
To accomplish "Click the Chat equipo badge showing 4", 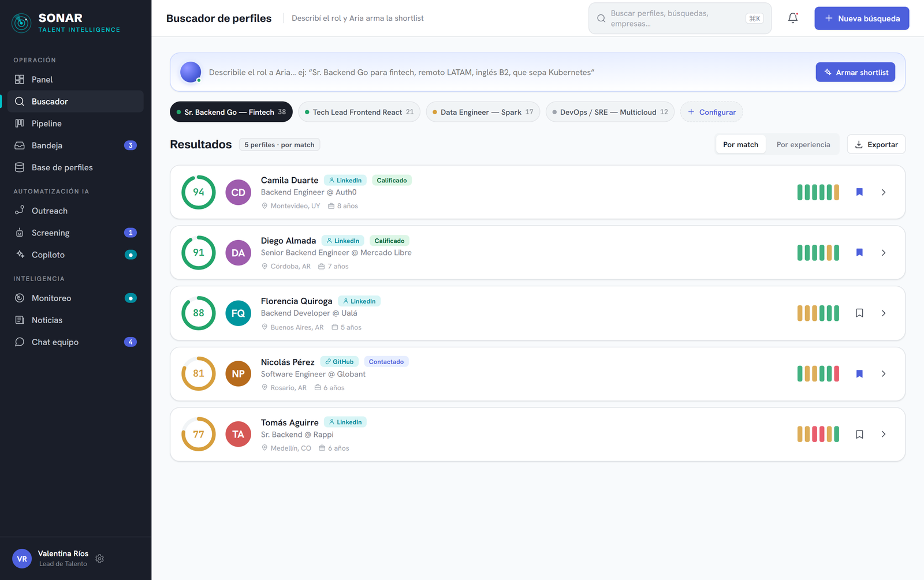I will (131, 342).
